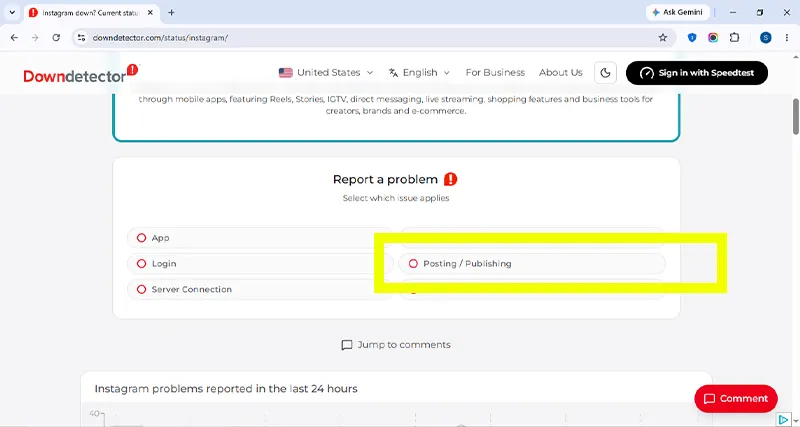The image size is (800, 427).
Task: Click the page vertical scrollbar thumb
Action: click(x=795, y=117)
